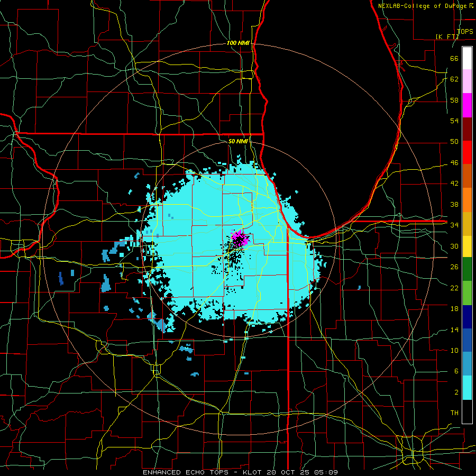Click the 'TOPS' legend title

pos(465,32)
